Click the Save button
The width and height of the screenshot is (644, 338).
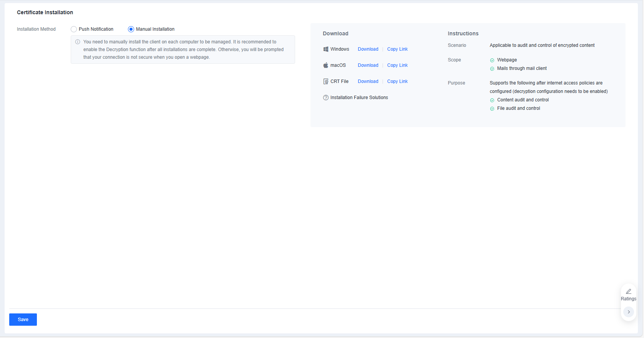(x=23, y=320)
